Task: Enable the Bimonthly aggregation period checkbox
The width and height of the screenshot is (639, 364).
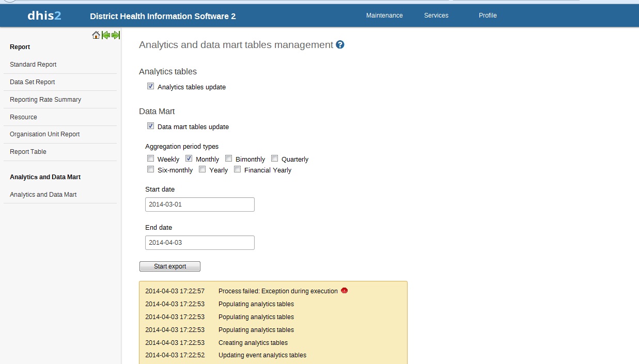Action: (229, 159)
